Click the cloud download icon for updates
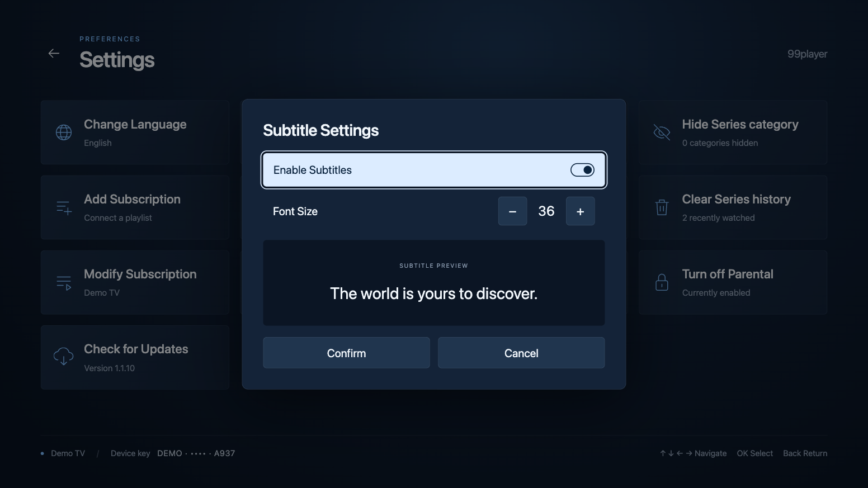 pos(64,357)
